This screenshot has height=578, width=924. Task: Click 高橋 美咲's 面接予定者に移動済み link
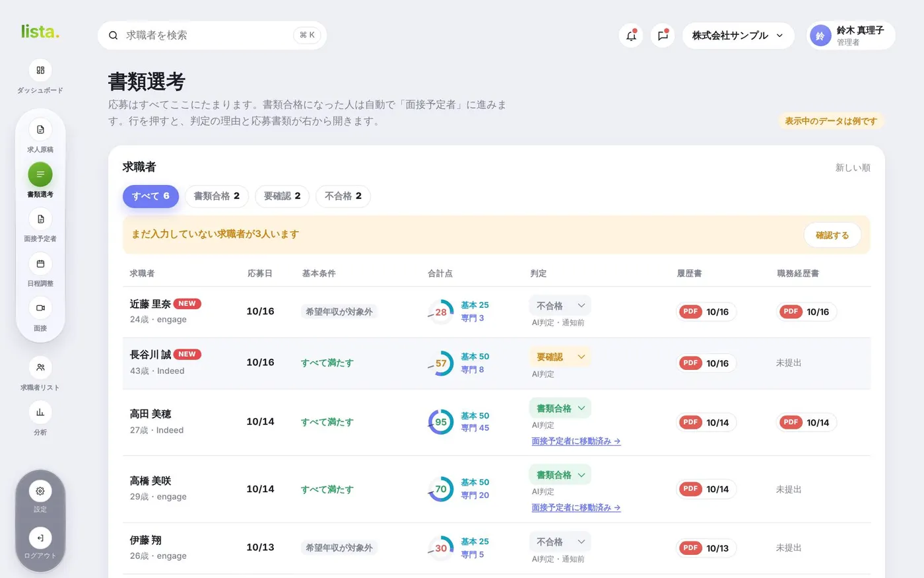[576, 508]
